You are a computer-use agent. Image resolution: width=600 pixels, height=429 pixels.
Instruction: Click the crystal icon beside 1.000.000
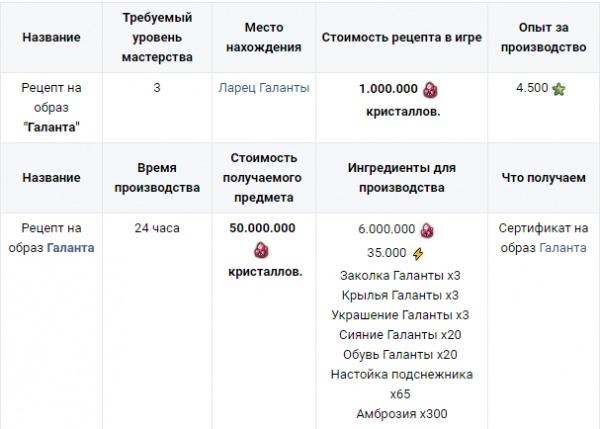pyautogui.click(x=431, y=88)
